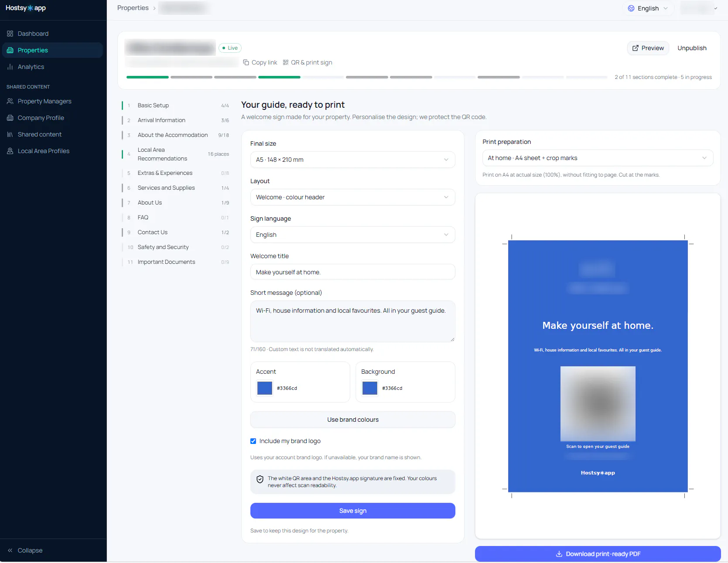The width and height of the screenshot is (728, 563).
Task: Open Arrival Information section
Action: [x=176, y=120]
